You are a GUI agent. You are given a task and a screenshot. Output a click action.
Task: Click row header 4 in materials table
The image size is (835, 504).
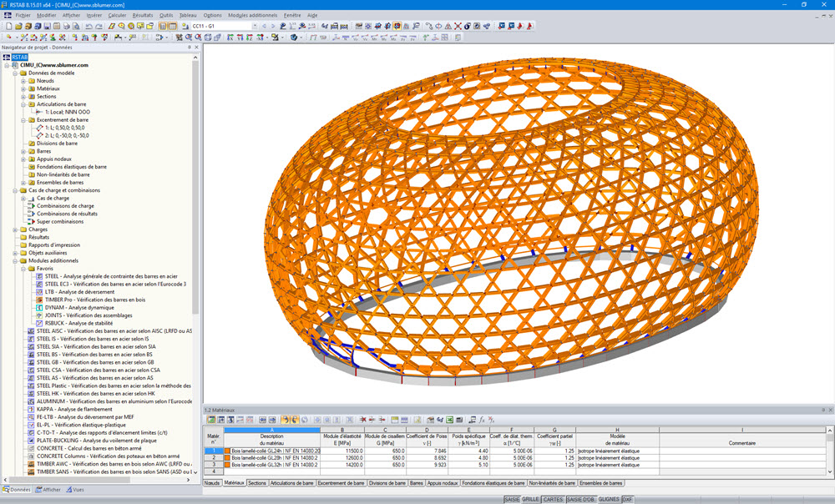tap(214, 471)
